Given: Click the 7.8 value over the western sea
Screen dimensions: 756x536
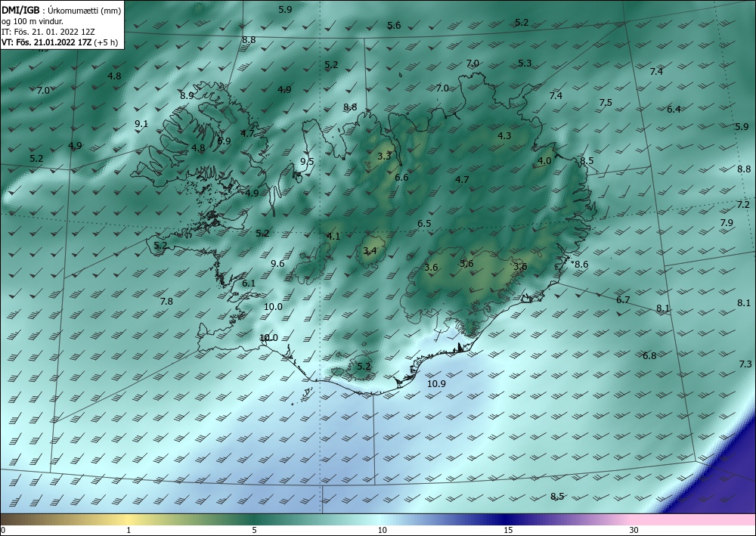Looking at the screenshot, I should 166,301.
